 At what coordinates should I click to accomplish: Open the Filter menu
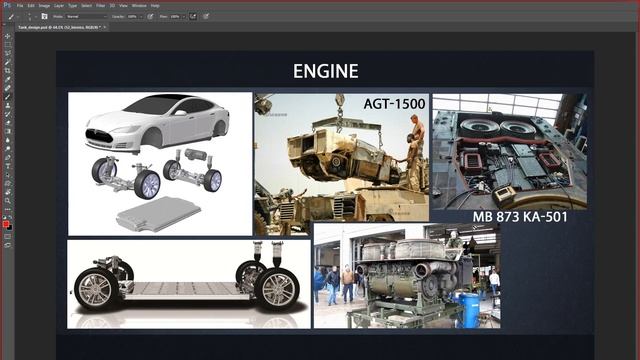click(x=101, y=6)
